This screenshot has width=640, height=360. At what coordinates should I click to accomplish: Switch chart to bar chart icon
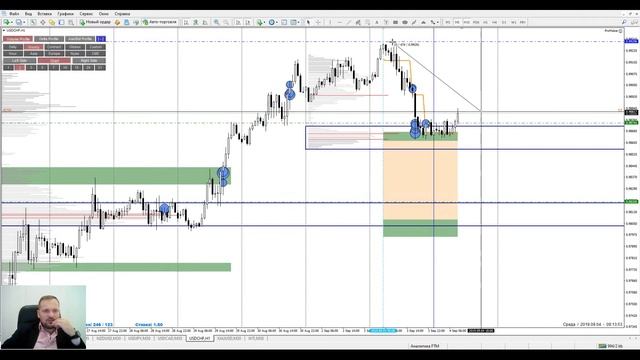(186, 22)
